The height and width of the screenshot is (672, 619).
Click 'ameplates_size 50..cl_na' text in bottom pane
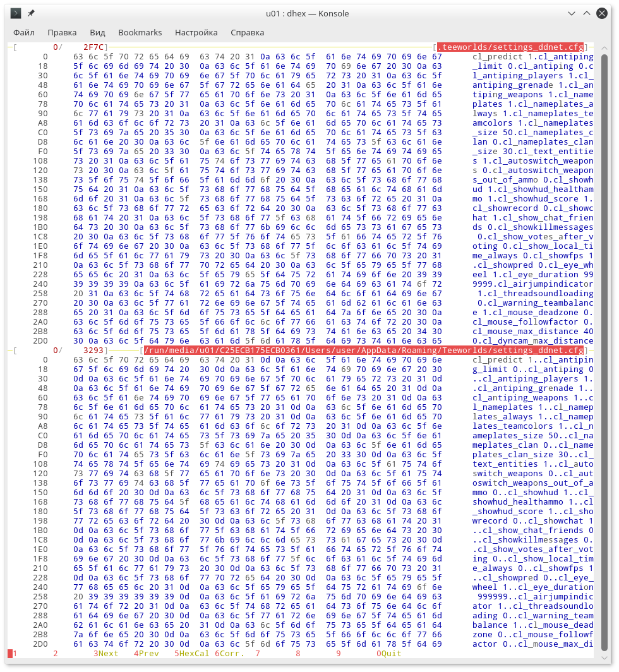click(533, 435)
